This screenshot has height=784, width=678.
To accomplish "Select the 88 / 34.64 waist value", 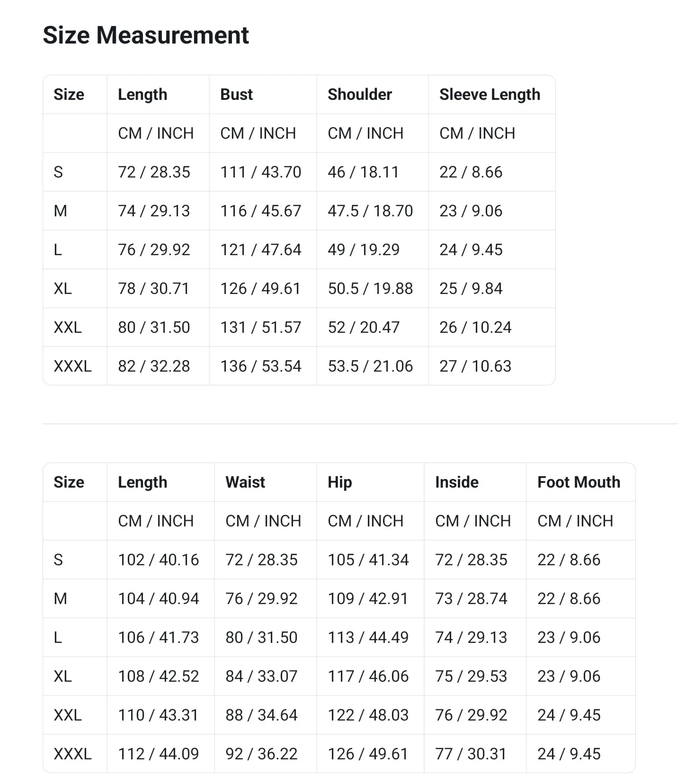I will [x=261, y=715].
